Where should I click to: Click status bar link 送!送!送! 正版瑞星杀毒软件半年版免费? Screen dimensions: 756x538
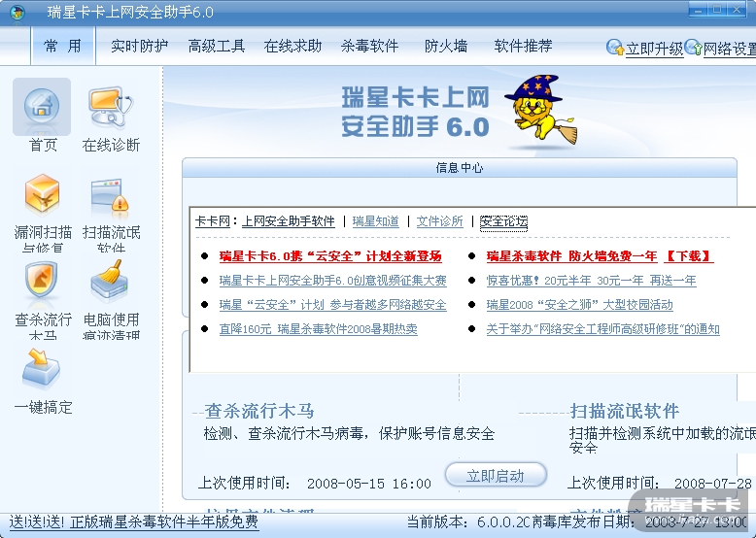click(134, 521)
